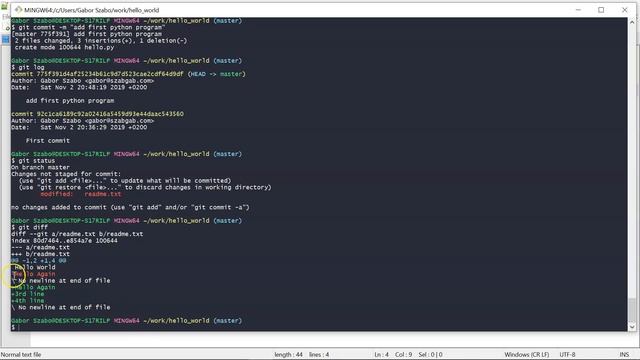640x360 pixels.
Task: Click the 'Date: Sat Nov 2 20:36:29 2019' line
Action: click(79, 127)
